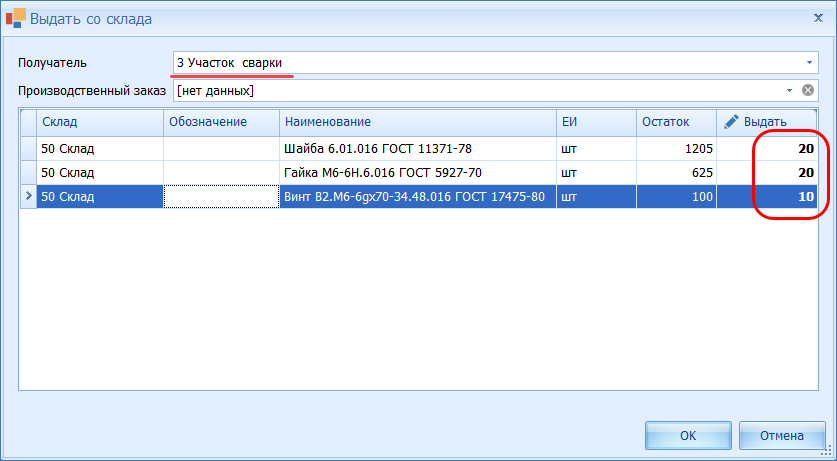Open the Получатель dropdown list

(809, 62)
